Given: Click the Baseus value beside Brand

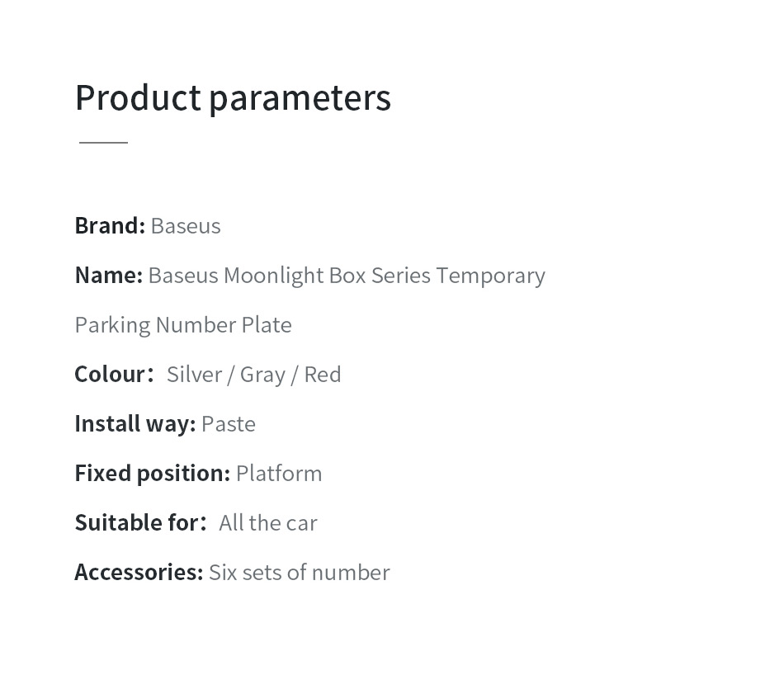Looking at the screenshot, I should tap(186, 225).
